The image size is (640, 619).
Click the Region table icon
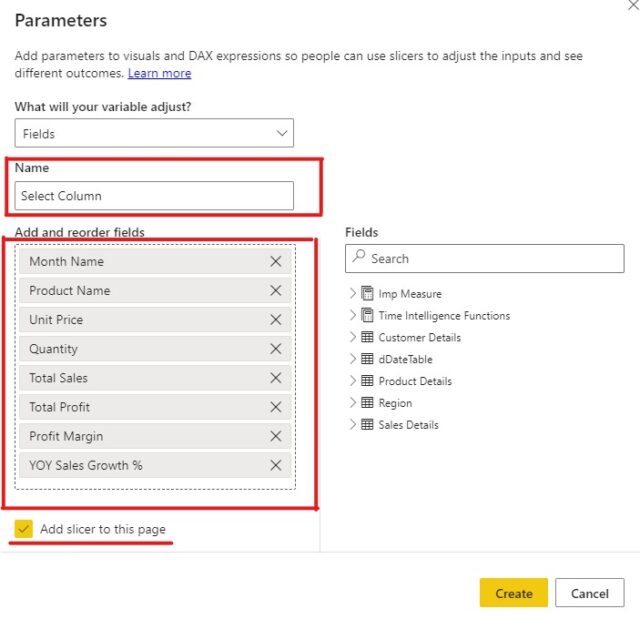pos(367,402)
